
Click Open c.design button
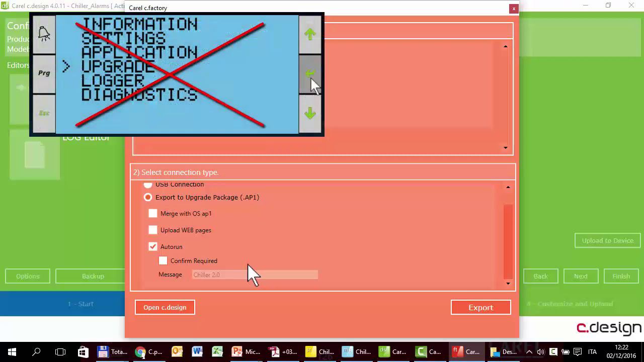pos(165,307)
